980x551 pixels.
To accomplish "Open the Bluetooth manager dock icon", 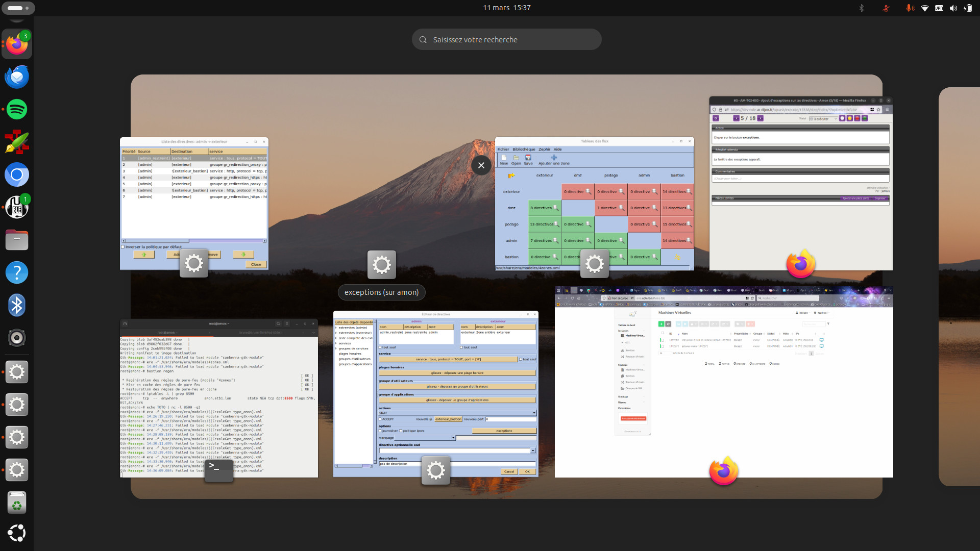I will 17,306.
